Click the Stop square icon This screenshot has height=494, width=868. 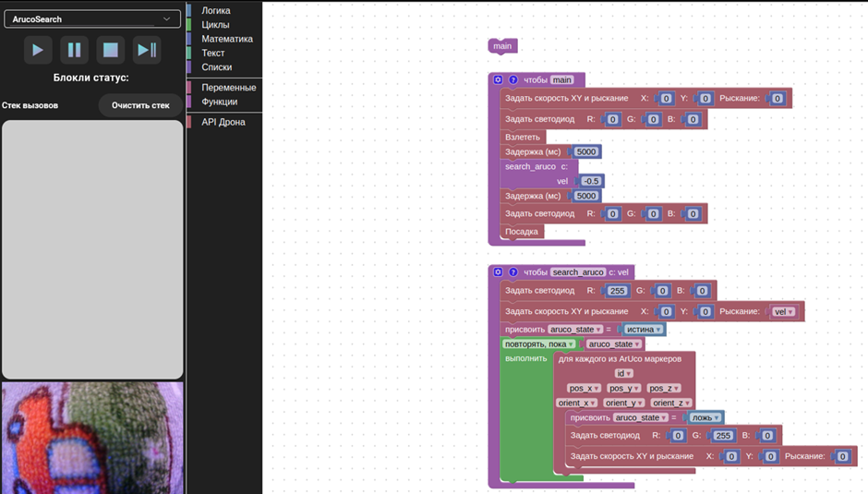click(x=110, y=50)
